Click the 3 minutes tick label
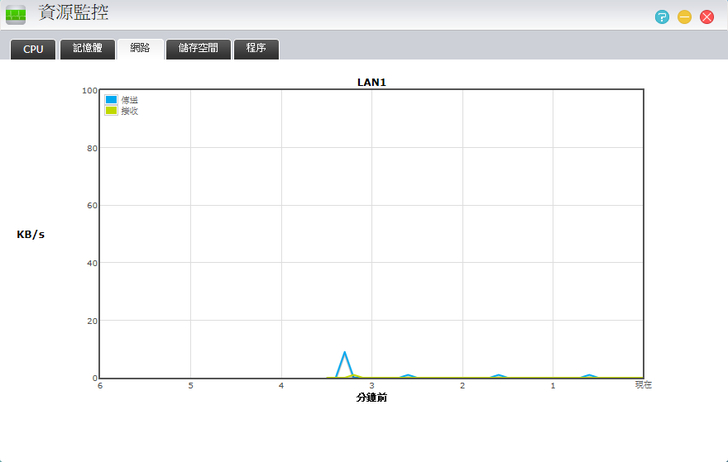 [x=371, y=386]
